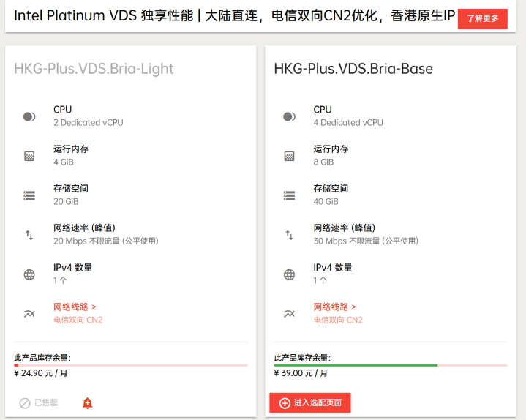Viewport: 526px width, 420px height.
Task: Click the 已售罄 sold-out label
Action: point(46,402)
